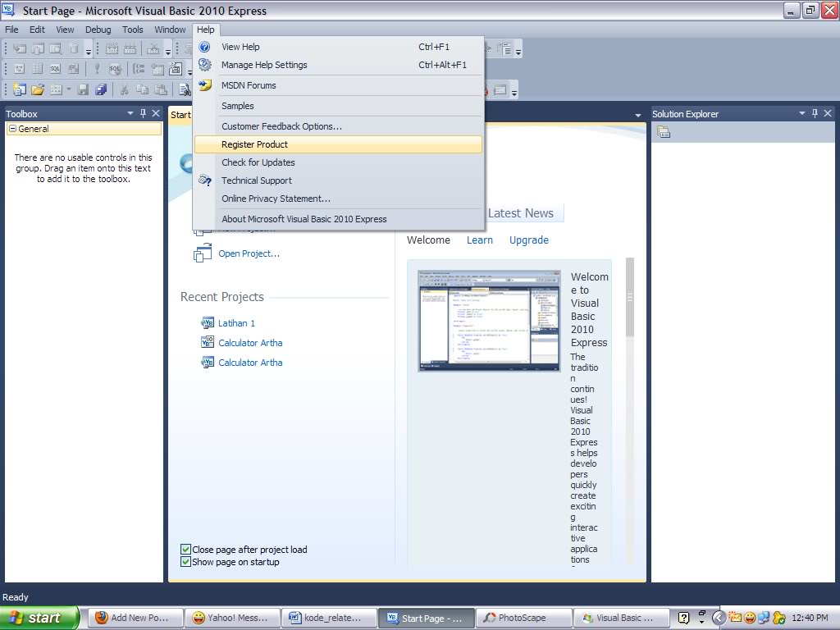Click the language bar help icon in taskbar
The width and height of the screenshot is (840, 630).
coord(683,618)
